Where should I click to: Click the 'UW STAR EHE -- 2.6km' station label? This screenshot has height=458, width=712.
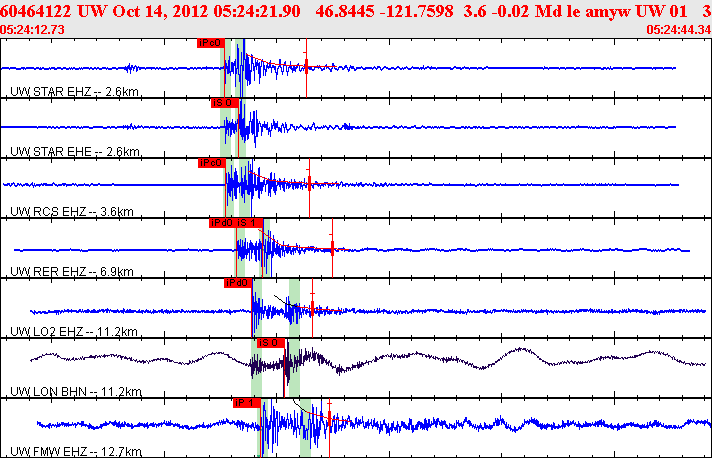pyautogui.click(x=75, y=152)
